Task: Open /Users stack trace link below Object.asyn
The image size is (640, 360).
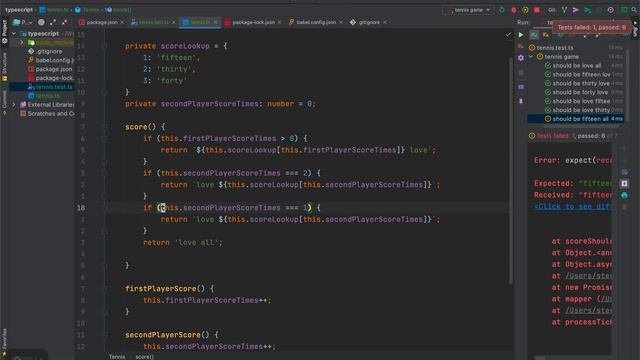Action: [588, 276]
